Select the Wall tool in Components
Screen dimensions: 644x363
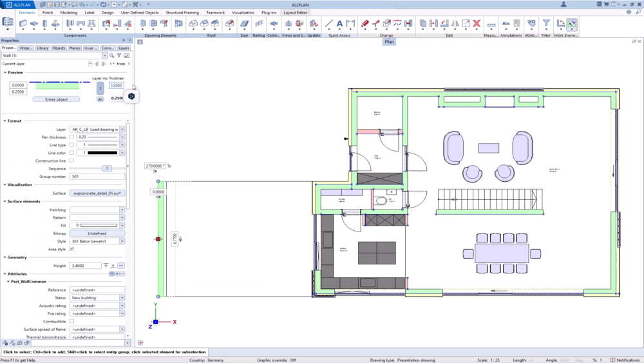(23, 24)
